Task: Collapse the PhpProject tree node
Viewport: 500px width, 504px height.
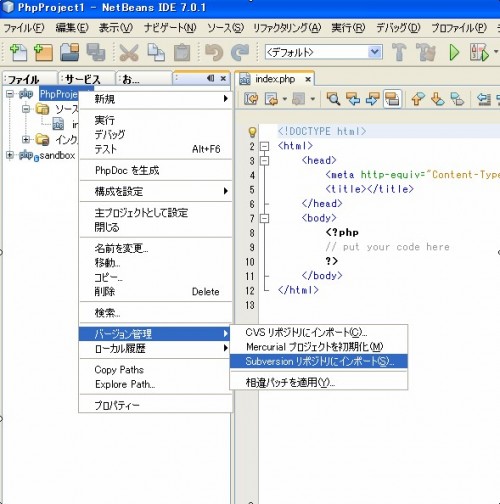Action: pyautogui.click(x=10, y=94)
